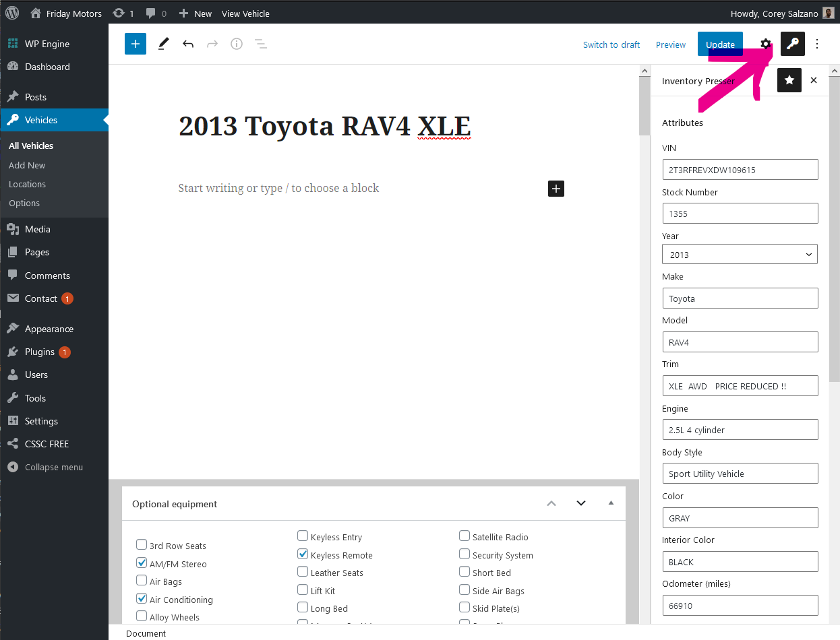Image resolution: width=840 pixels, height=640 pixels.
Task: Open Options submenu under Vehicles
Action: click(24, 203)
